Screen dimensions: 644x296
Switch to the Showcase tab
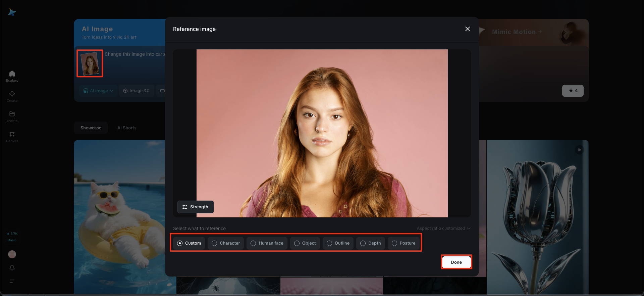[91, 128]
